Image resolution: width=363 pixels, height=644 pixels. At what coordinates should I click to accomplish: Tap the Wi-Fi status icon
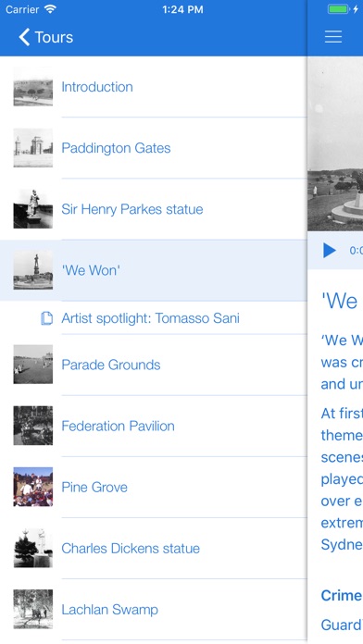pyautogui.click(x=50, y=9)
